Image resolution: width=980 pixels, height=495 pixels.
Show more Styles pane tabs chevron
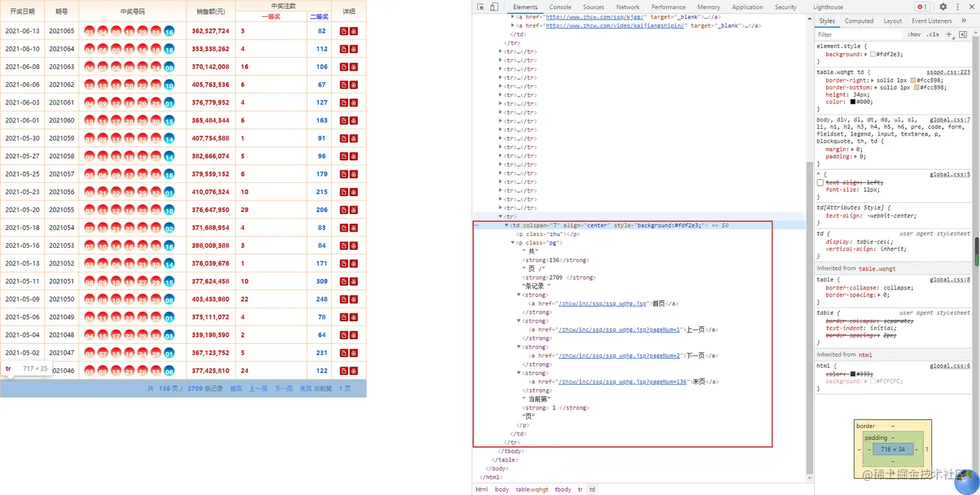click(964, 21)
